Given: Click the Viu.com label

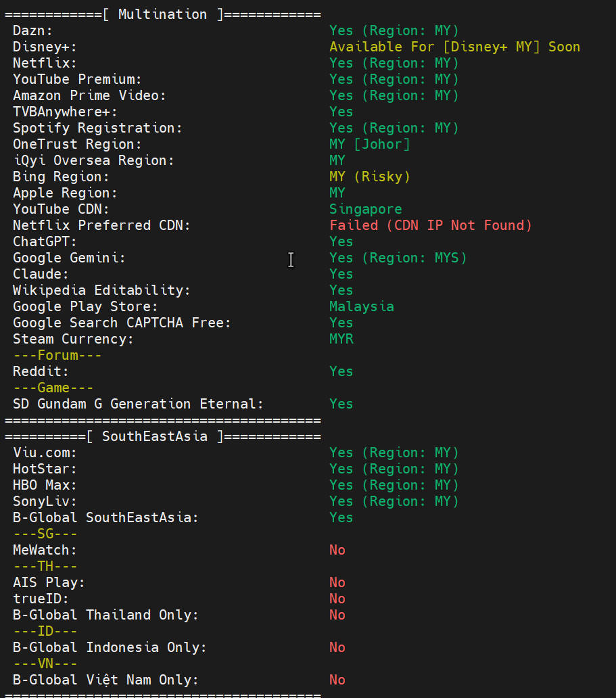Looking at the screenshot, I should point(45,452).
